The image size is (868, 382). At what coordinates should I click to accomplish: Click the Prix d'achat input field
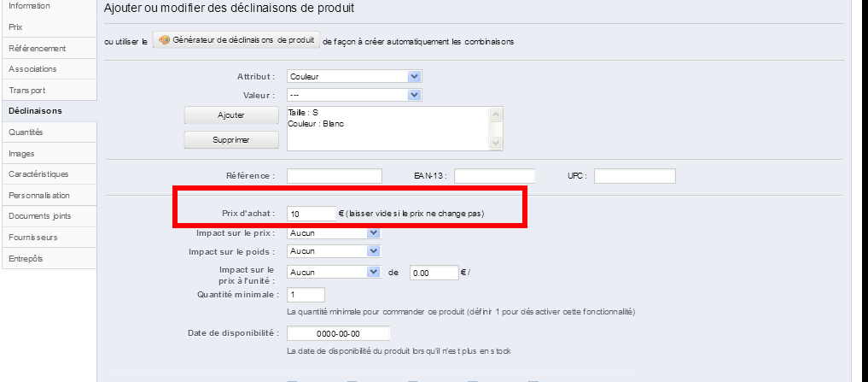tap(312, 214)
